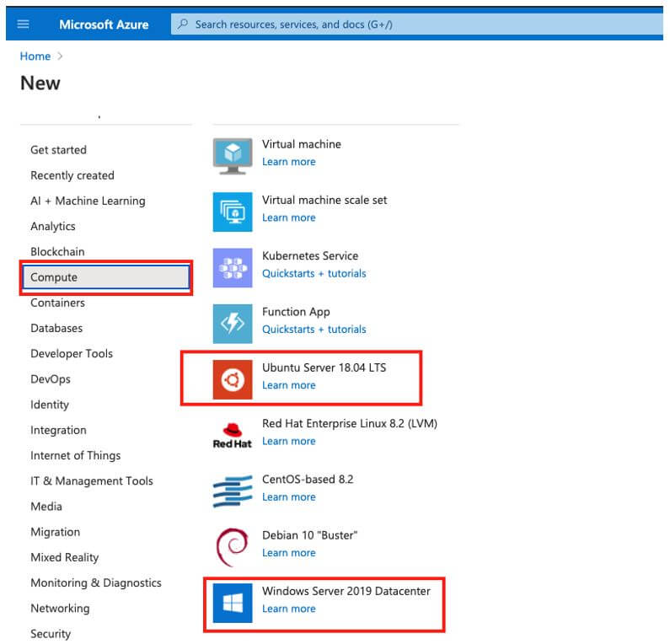Click the Red Hat logo icon
This screenshot has height=644, width=670.
click(233, 435)
